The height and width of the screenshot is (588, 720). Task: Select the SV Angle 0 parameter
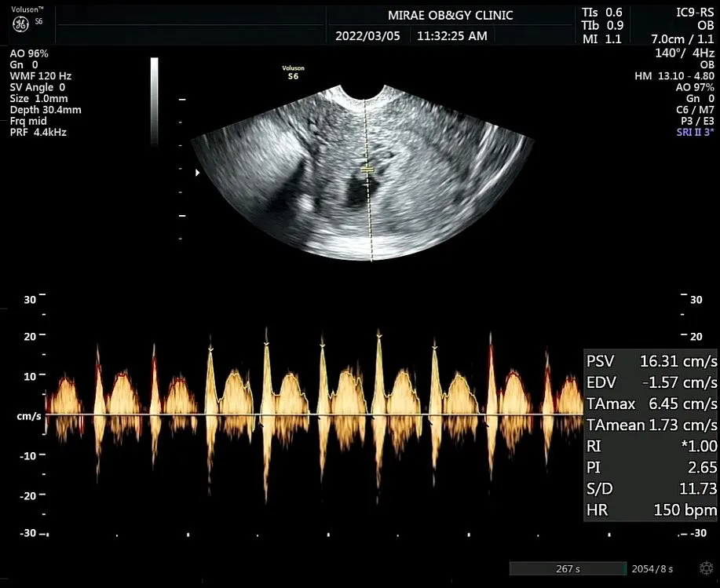38,87
